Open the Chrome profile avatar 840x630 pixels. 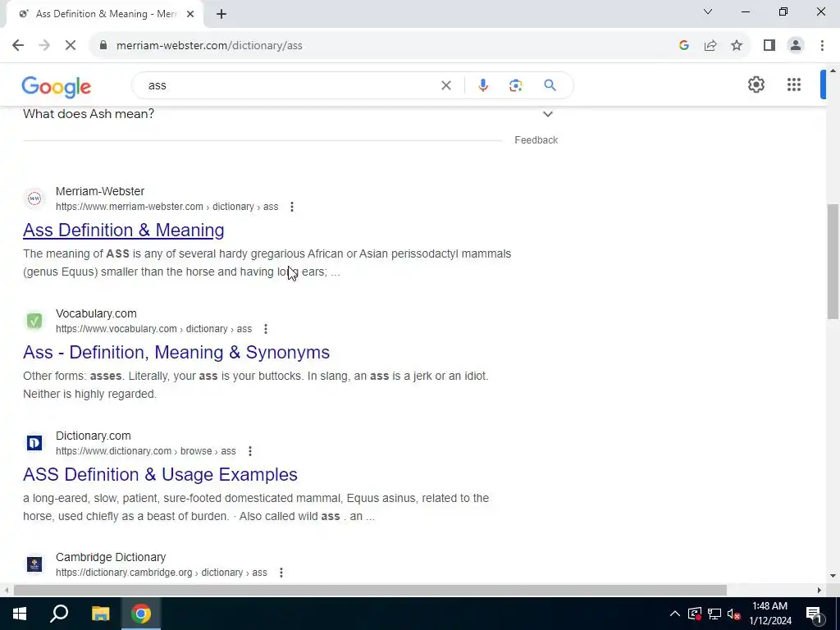click(796, 46)
